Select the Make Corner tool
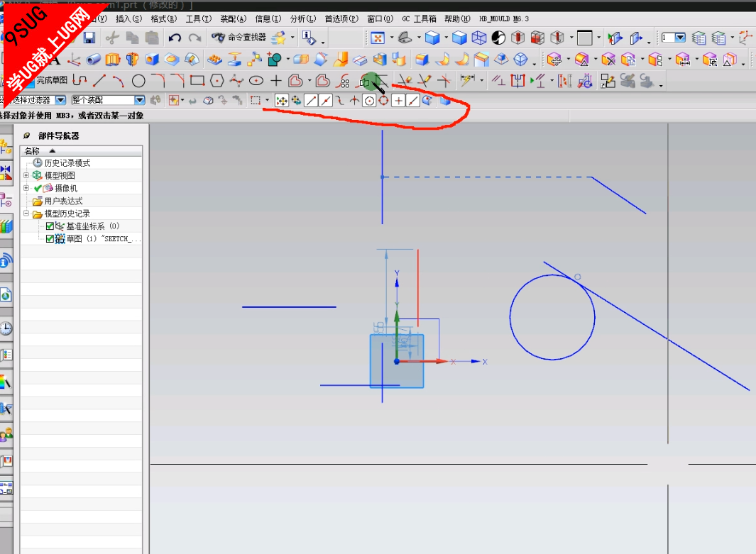This screenshot has height=554, width=756. (444, 80)
